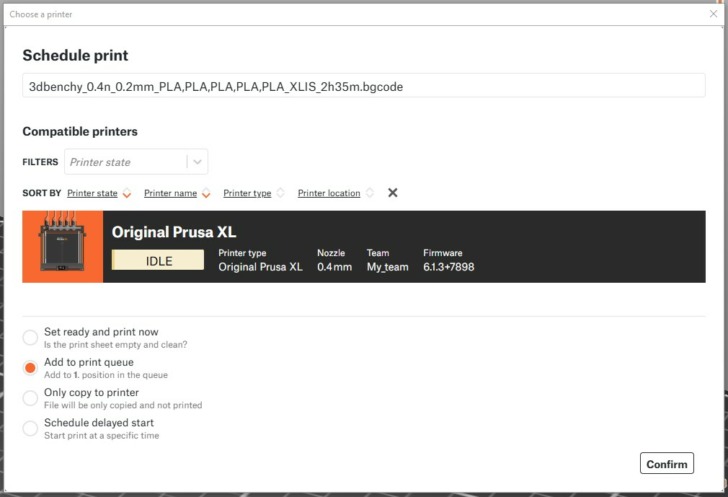Click the Printer name sort arrow icon

pos(206,193)
